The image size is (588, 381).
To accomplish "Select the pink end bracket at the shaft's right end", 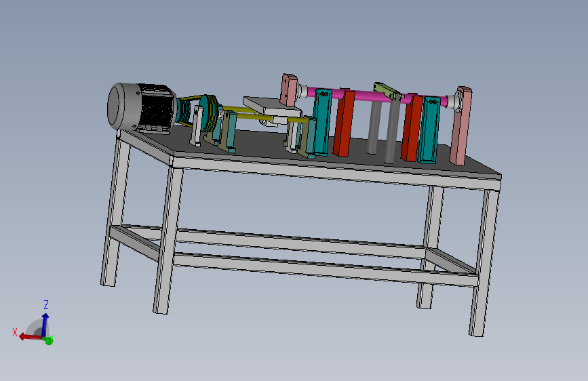I will pos(461,125).
